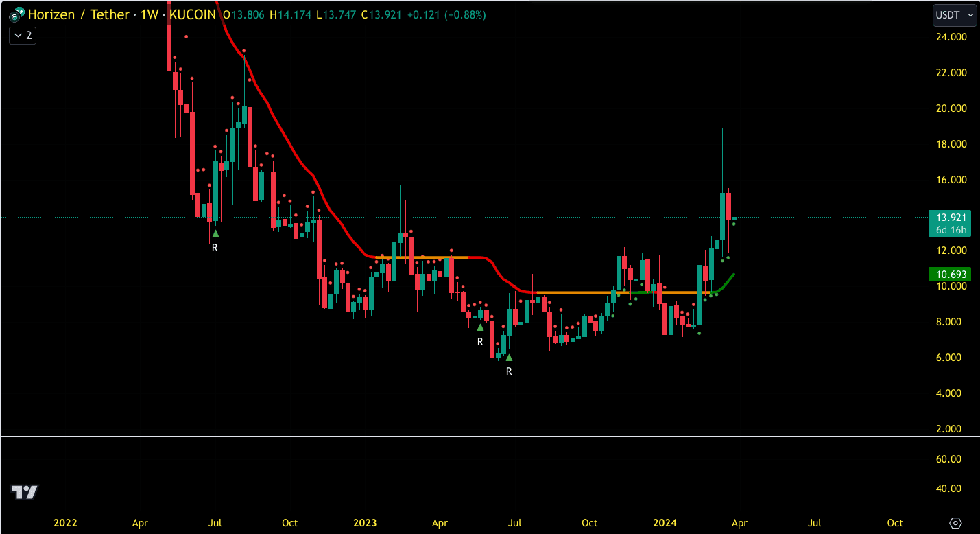Open the chart settings gear icon
This screenshot has width=980, height=534.
click(957, 523)
